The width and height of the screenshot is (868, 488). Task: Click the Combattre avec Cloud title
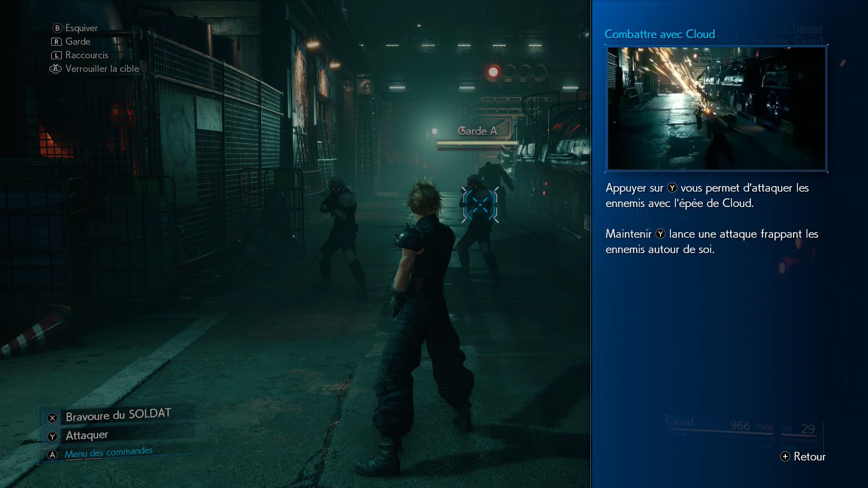(x=660, y=34)
